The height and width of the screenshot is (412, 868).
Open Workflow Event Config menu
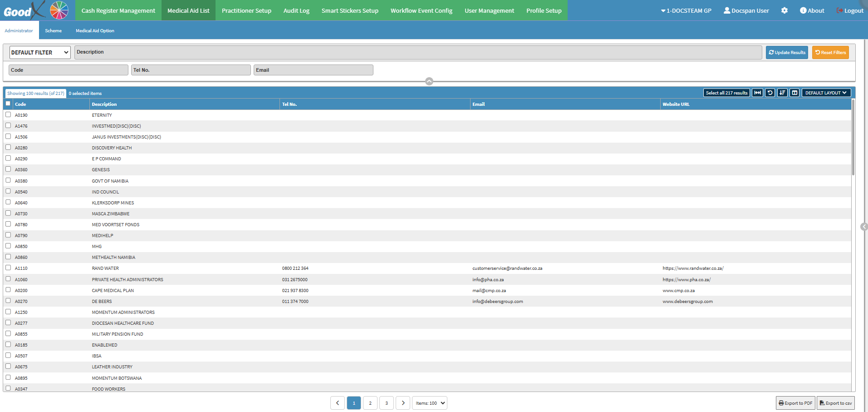coord(422,10)
